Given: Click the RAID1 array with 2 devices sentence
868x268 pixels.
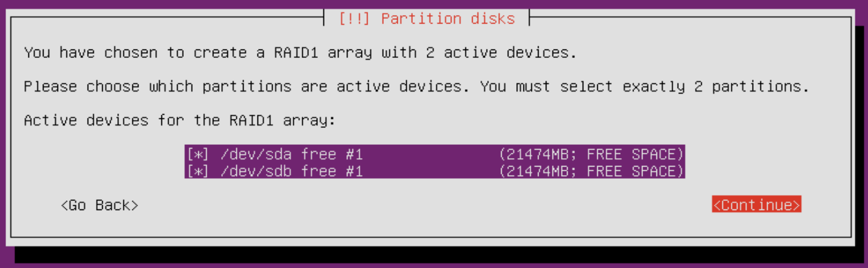Looking at the screenshot, I should 300,53.
